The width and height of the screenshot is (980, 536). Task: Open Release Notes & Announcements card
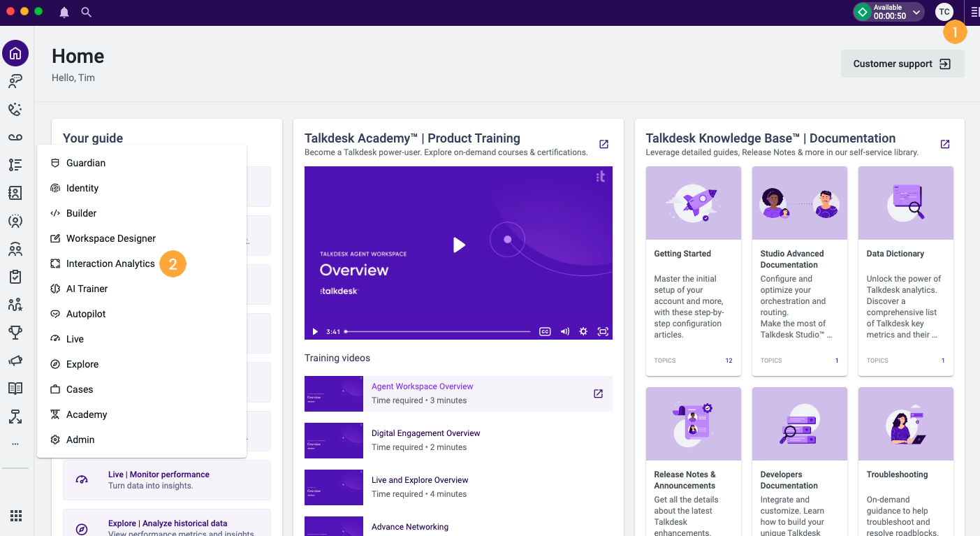(x=694, y=461)
